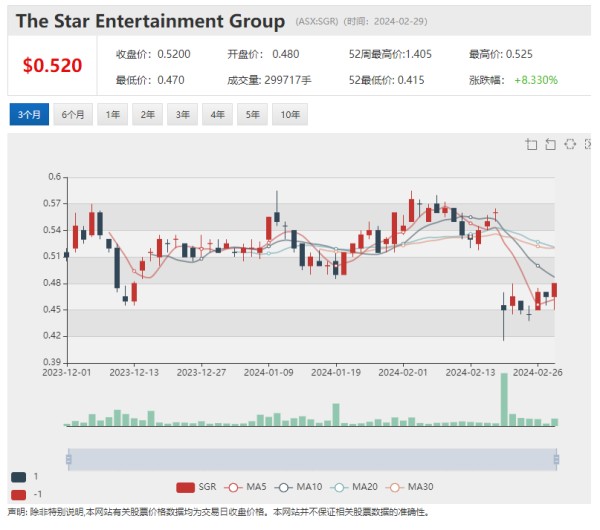Click the last red candlestick at chart end
Screen dimensions: 600x530
coord(554,290)
